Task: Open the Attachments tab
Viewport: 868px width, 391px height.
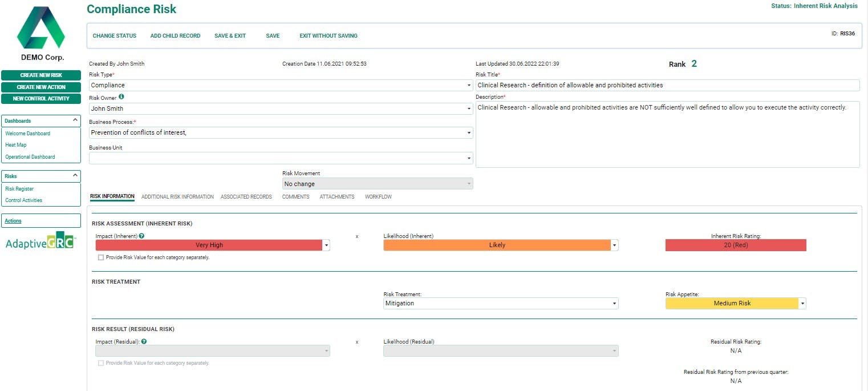Action: pyautogui.click(x=337, y=196)
